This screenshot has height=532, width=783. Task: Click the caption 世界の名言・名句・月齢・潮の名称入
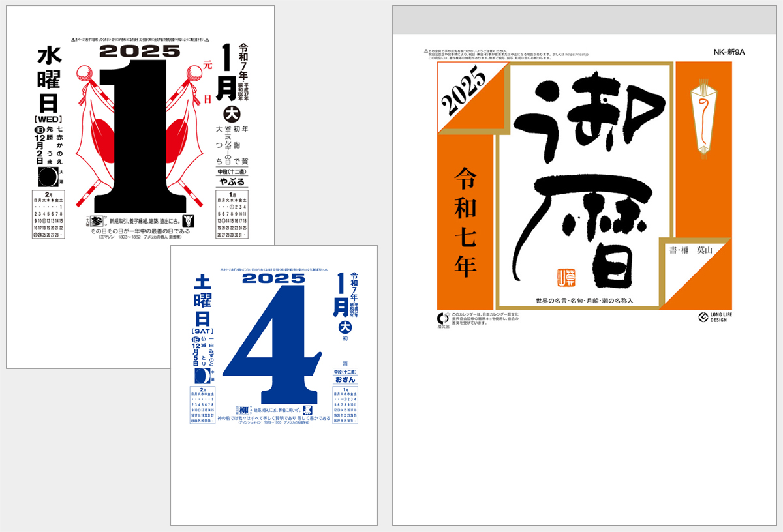[x=585, y=301]
